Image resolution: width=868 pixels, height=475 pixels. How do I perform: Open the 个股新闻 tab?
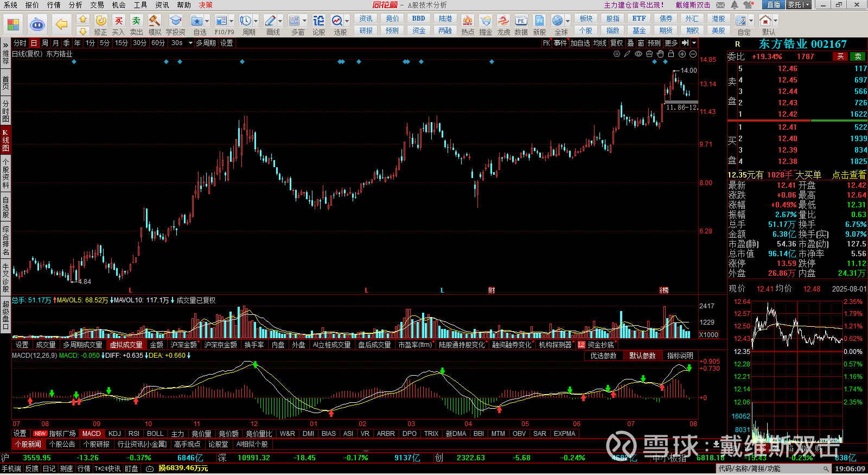[x=28, y=444]
